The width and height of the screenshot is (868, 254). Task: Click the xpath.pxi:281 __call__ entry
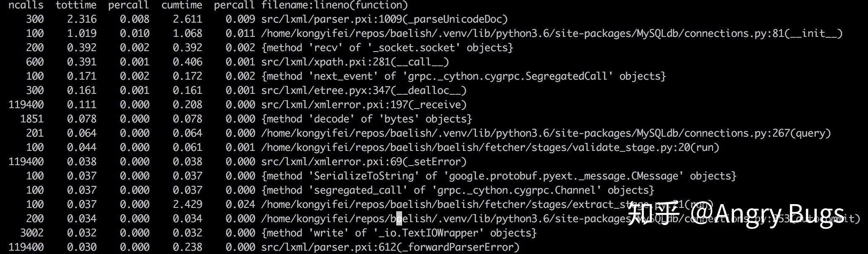[355, 62]
